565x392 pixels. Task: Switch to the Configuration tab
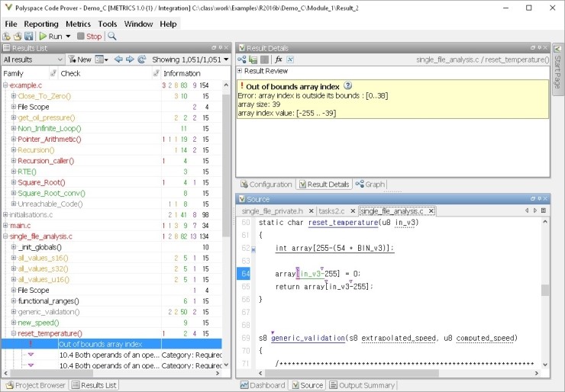266,185
